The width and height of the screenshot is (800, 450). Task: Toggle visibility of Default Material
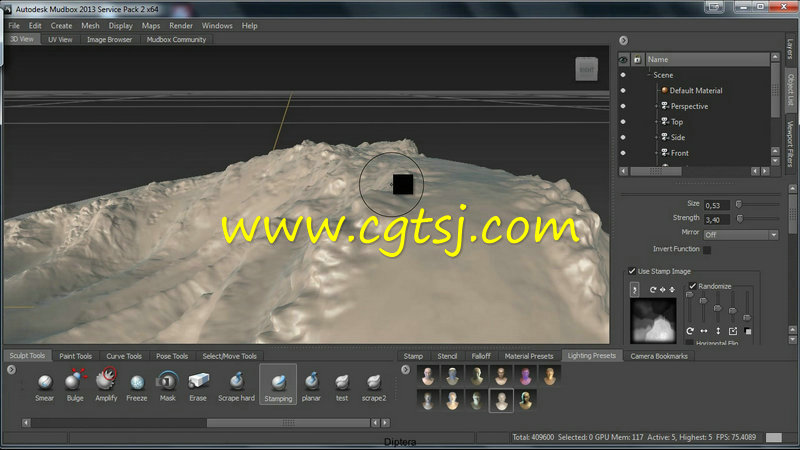click(x=623, y=90)
